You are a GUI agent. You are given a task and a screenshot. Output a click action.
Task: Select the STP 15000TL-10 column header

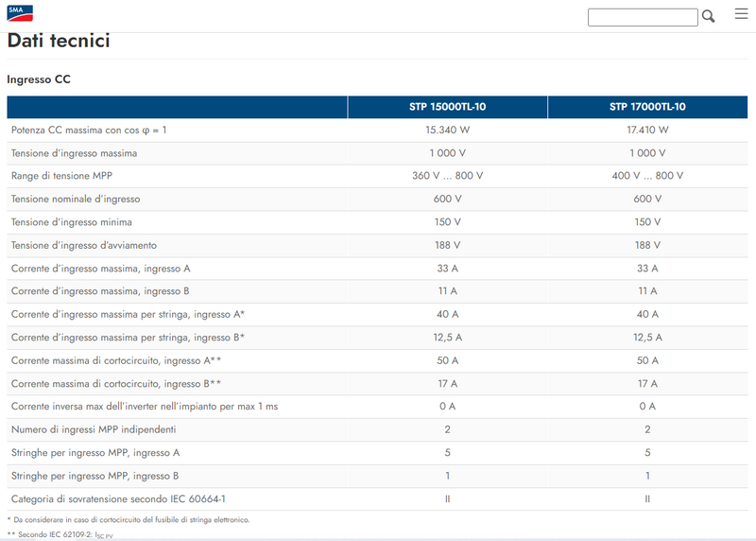[447, 107]
